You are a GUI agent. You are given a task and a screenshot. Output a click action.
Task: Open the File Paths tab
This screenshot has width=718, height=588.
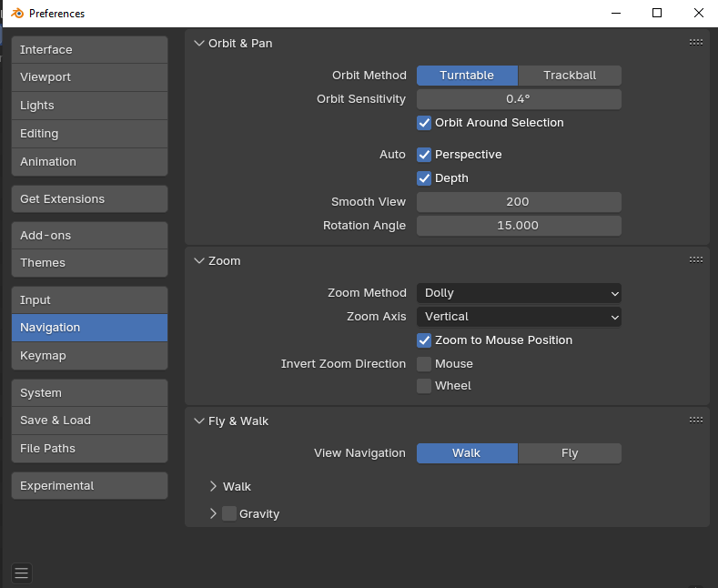click(x=90, y=449)
